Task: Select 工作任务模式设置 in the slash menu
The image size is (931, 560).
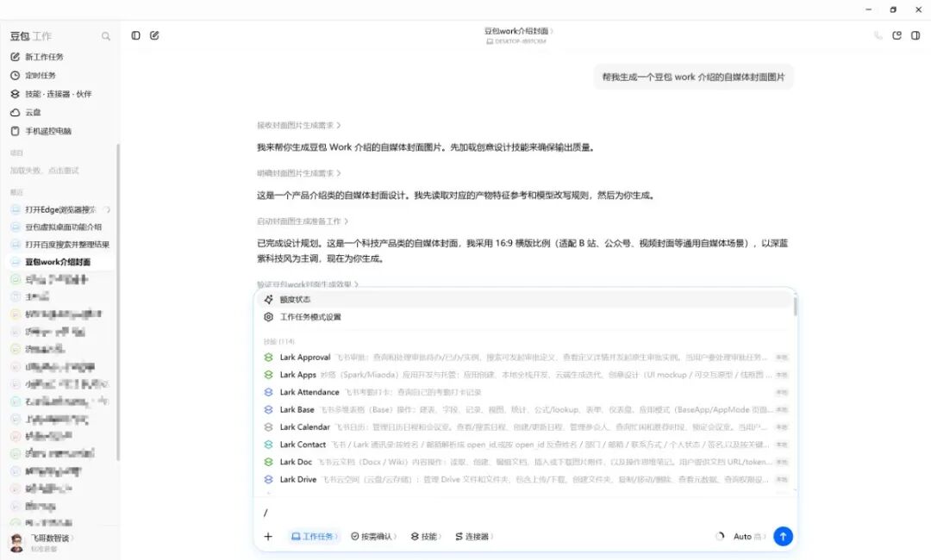Action: tap(526, 317)
